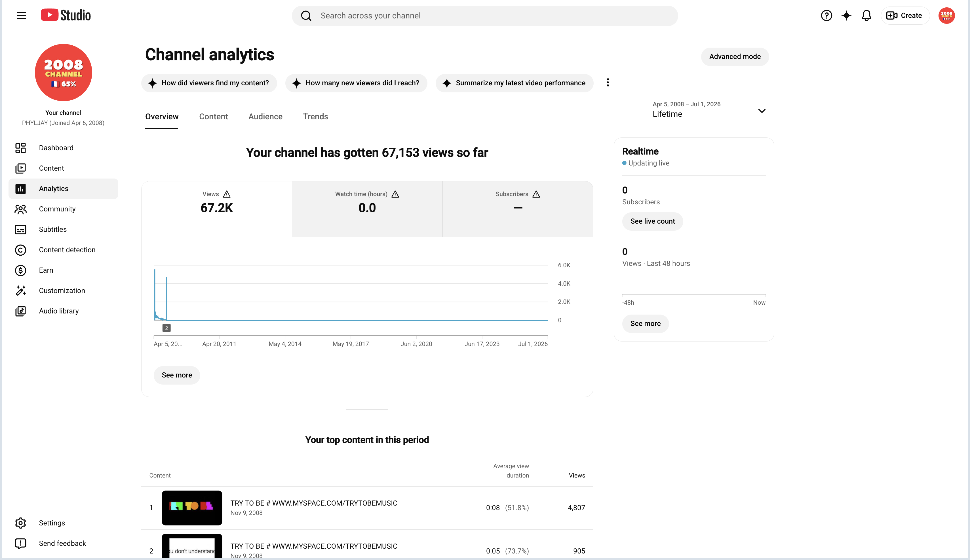Click the Audio library icon
Viewport: 970px width, 560px height.
(x=20, y=311)
